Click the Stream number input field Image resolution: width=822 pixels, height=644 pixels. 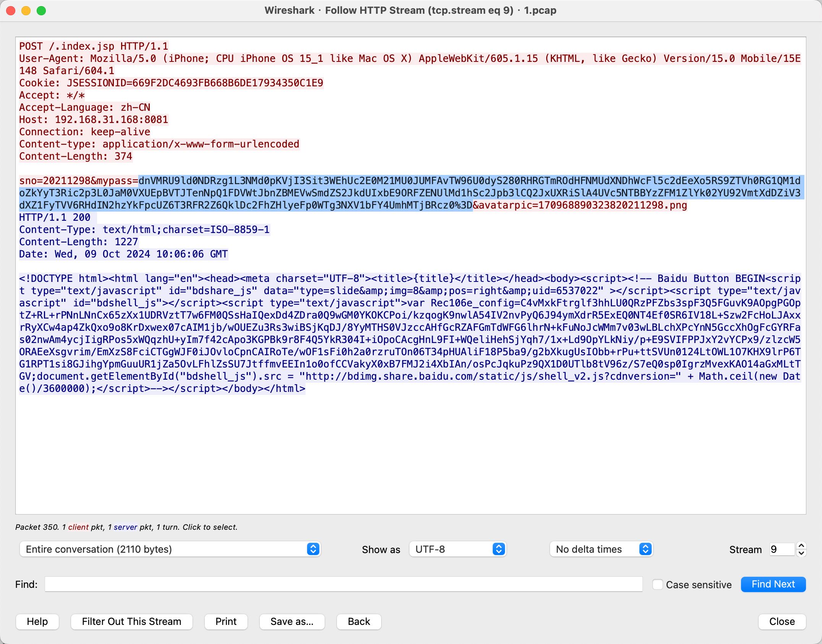(782, 549)
